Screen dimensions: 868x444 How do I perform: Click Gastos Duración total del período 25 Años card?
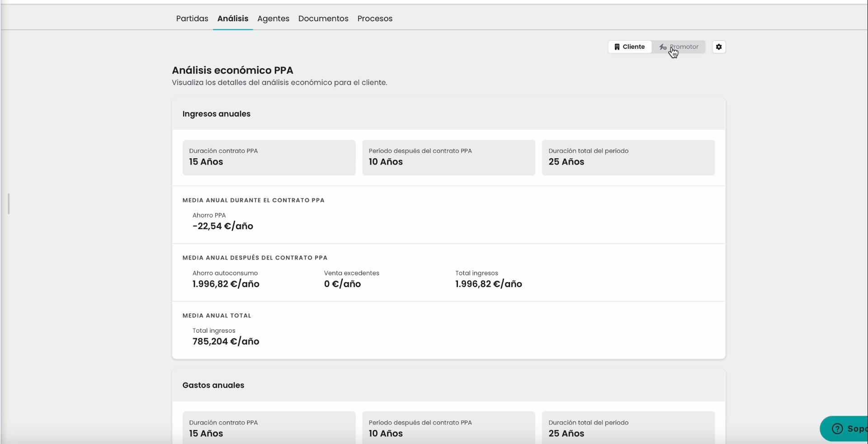coord(628,428)
